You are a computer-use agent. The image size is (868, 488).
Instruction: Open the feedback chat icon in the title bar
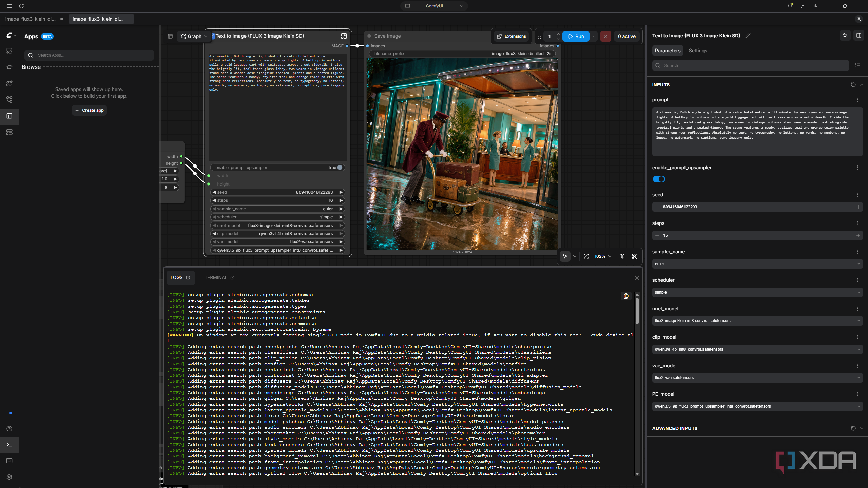click(803, 6)
